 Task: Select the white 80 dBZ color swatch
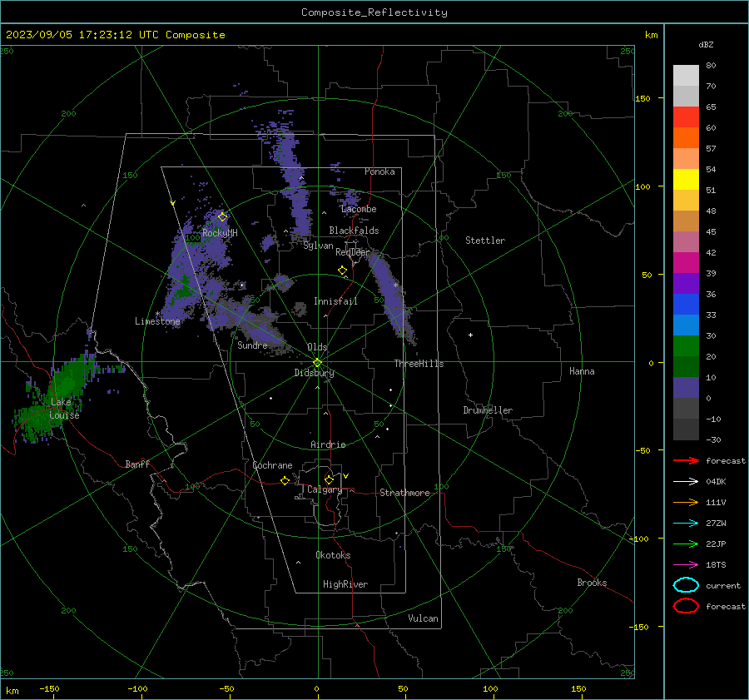[x=686, y=75]
